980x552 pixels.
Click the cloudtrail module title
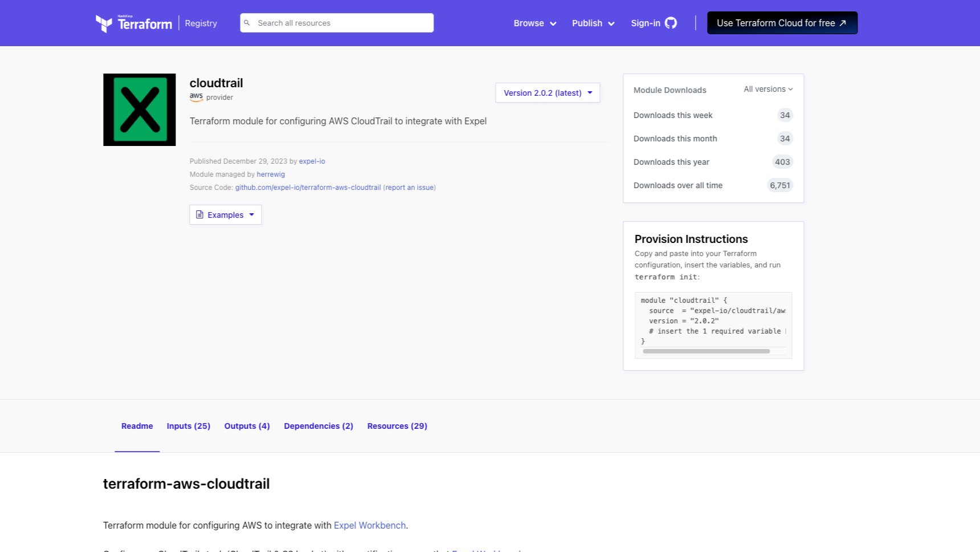217,83
